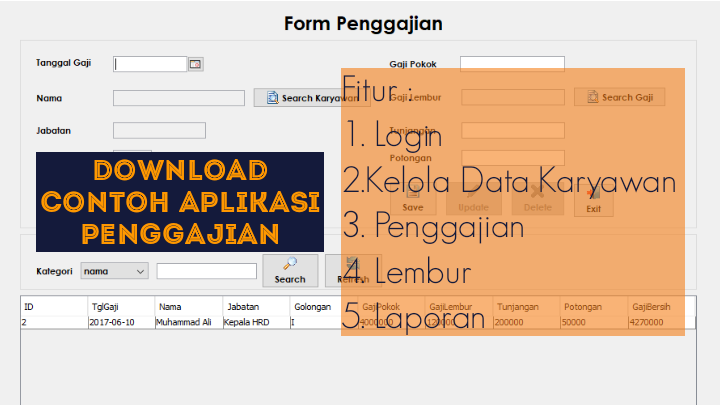Screen dimensions: 720x405
Task: Click the Download Contoh Aplikasi Penggajian banner
Action: coord(180,202)
